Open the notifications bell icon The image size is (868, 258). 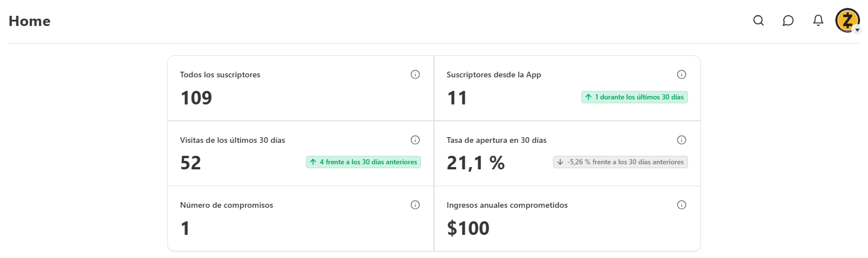click(818, 21)
